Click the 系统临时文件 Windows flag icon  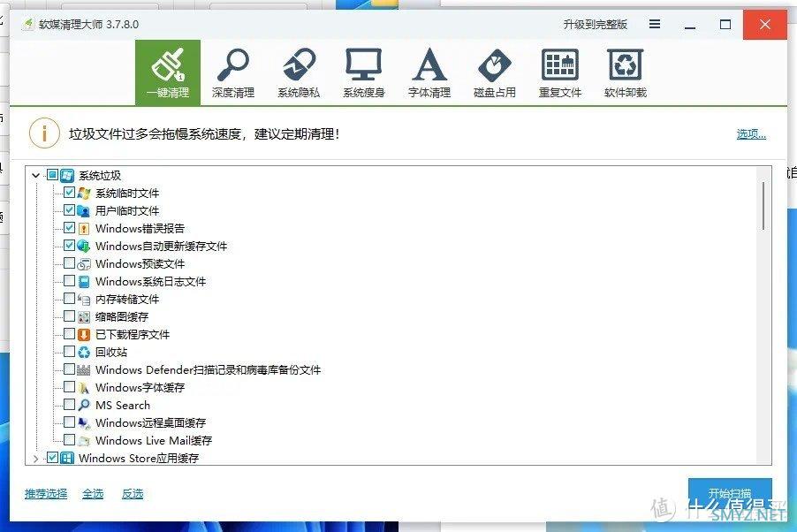tap(84, 194)
